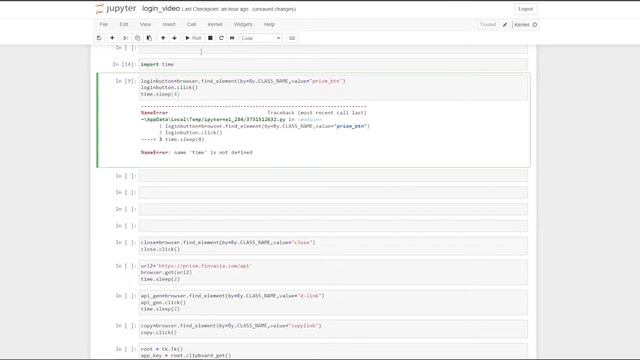640x360 pixels.
Task: Click the first empty cell below the error
Action: coord(333,176)
